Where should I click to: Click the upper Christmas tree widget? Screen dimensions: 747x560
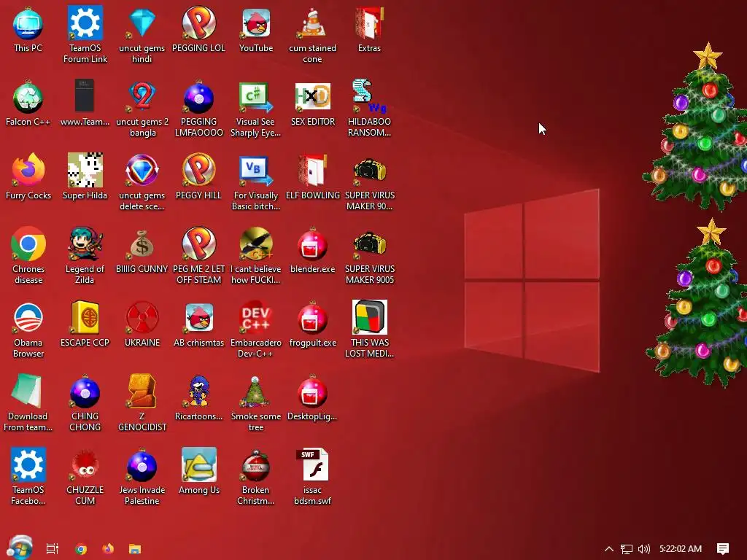[x=694, y=127]
